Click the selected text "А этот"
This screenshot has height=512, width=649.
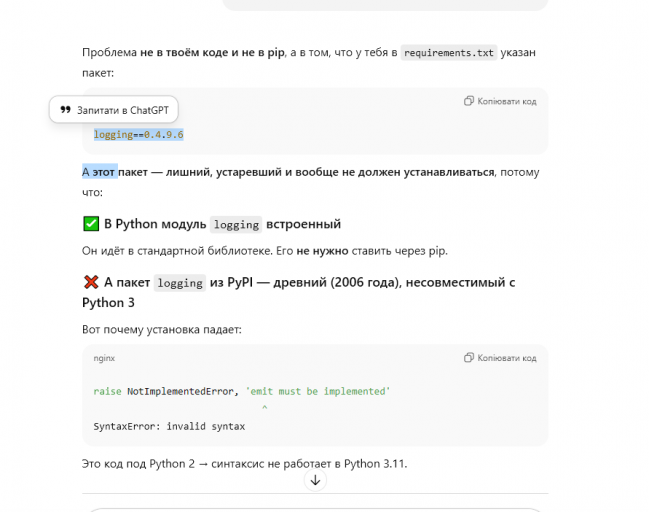click(x=100, y=172)
